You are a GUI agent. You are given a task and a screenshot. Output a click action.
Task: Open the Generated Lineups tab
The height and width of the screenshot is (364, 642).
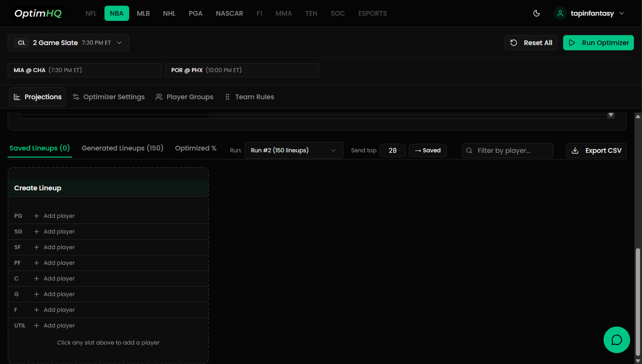pos(123,148)
